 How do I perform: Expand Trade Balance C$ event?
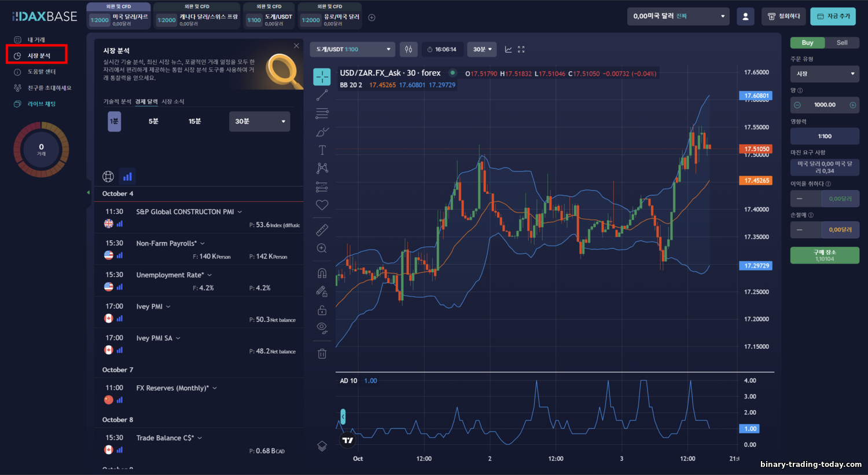(200, 438)
